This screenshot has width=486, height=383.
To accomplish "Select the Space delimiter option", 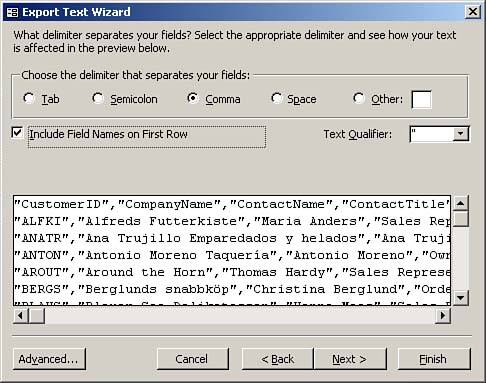I will pyautogui.click(x=276, y=98).
